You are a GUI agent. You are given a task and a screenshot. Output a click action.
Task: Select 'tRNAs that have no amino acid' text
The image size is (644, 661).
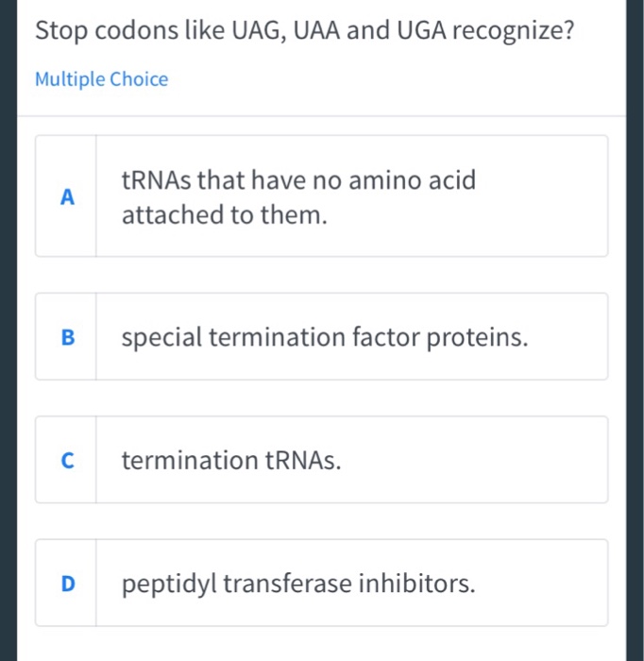(298, 179)
